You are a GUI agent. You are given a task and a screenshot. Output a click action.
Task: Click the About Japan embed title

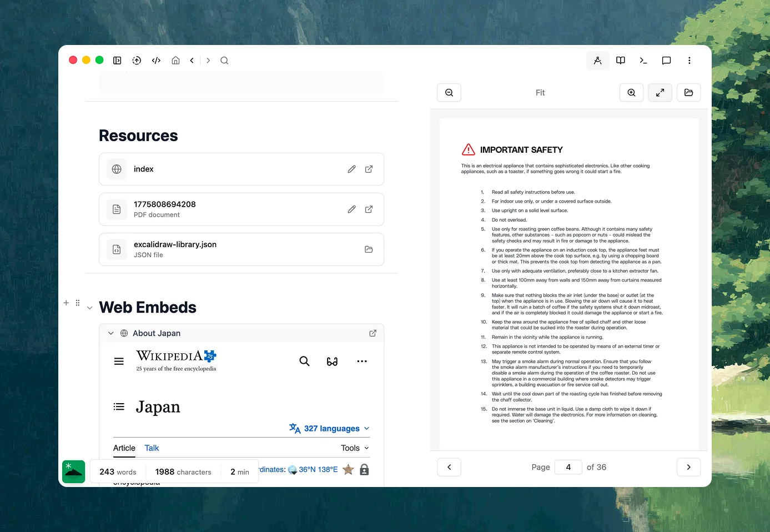(157, 333)
